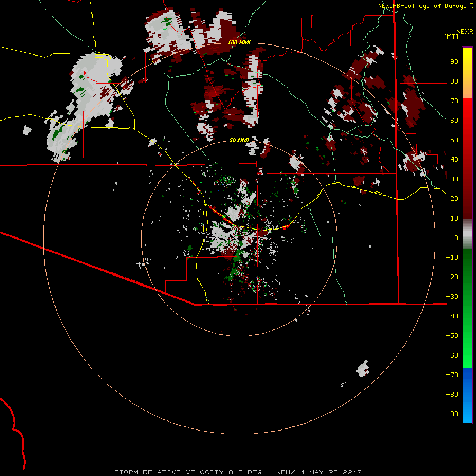The width and height of the screenshot is (476, 476).
Task: Click the 0 value on the velocity scale
Action: [x=456, y=238]
